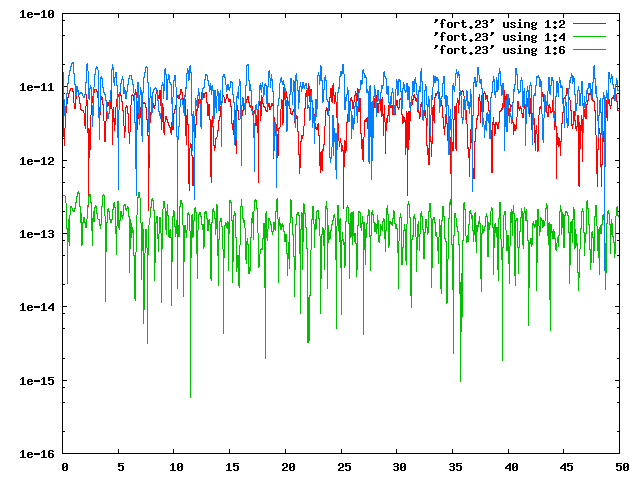Click the legend entry 'fort.23' using 1:2
Image resolution: width=640 pixels, height=480 pixels.
coord(499,24)
